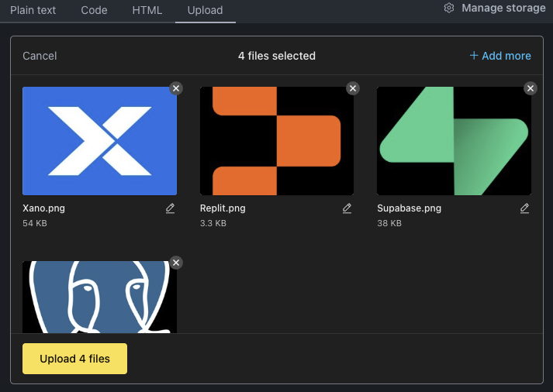Edit the Supabase.png file name
The width and height of the screenshot is (553, 392).
[524, 208]
